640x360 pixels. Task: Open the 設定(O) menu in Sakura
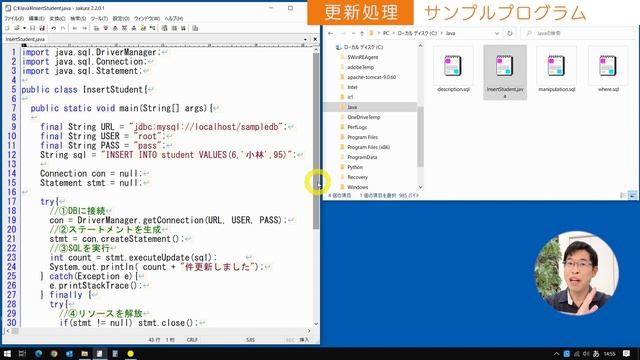click(121, 18)
